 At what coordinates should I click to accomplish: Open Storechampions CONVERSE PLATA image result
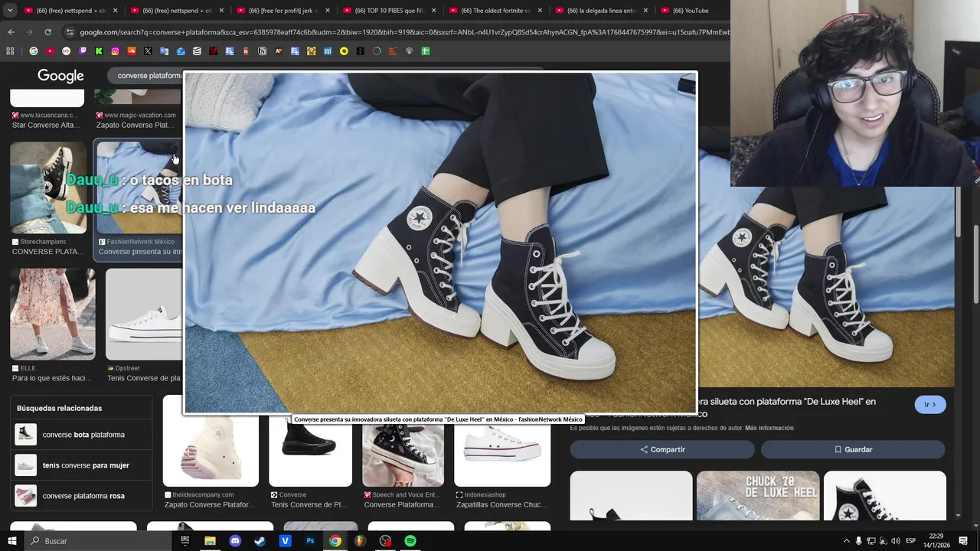(x=48, y=187)
